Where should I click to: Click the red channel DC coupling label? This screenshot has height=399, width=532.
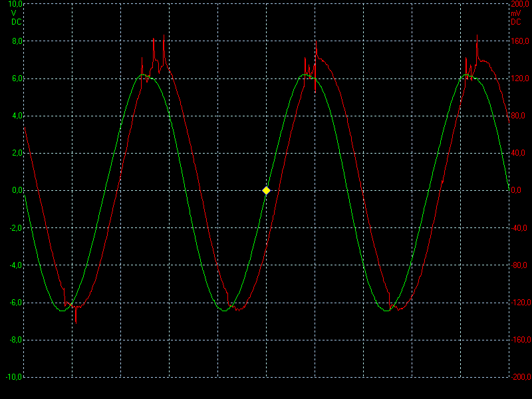516,22
